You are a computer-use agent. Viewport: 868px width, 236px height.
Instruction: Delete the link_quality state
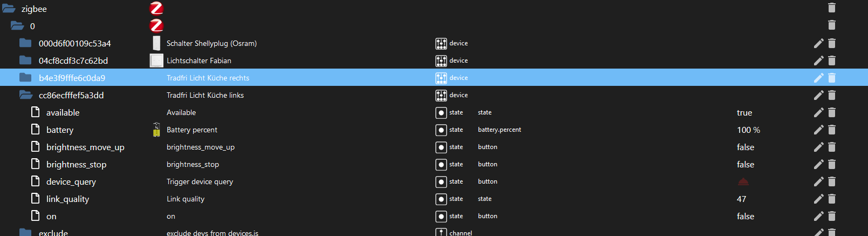click(x=832, y=199)
